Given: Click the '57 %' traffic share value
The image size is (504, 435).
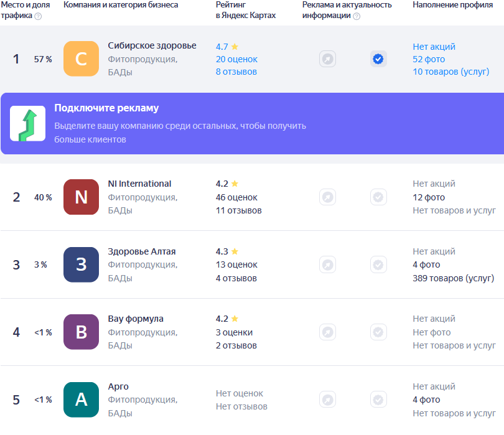Looking at the screenshot, I should click(x=43, y=59).
